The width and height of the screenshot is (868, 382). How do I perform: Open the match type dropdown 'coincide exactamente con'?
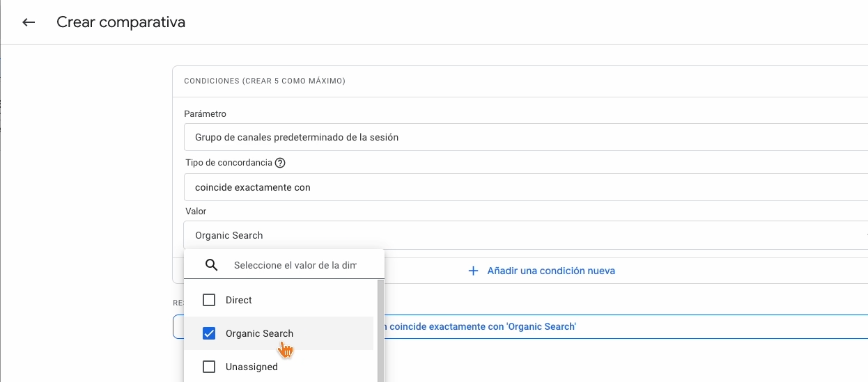(x=526, y=187)
